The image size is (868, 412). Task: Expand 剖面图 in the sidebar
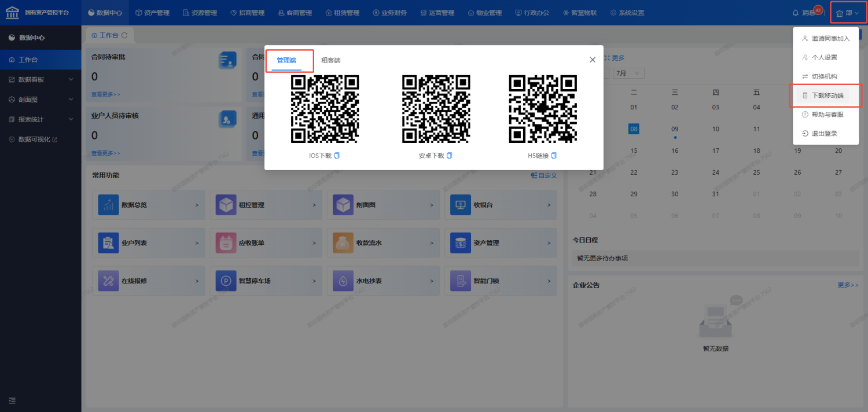tap(41, 100)
